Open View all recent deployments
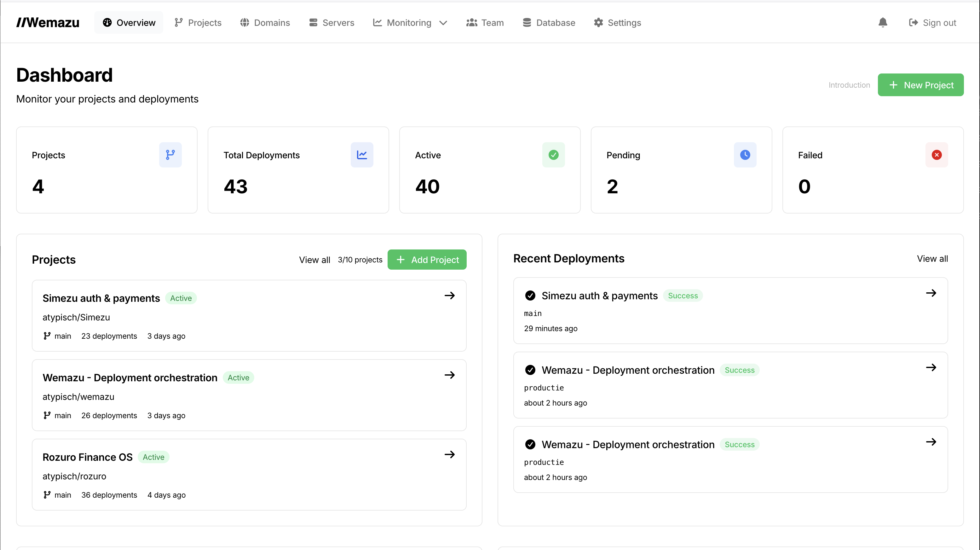The height and width of the screenshot is (550, 980). pyautogui.click(x=932, y=258)
